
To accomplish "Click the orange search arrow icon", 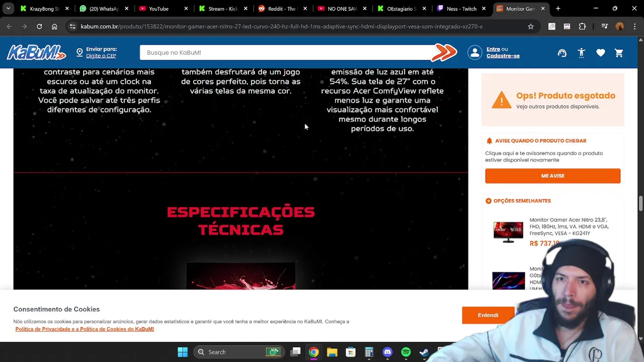I will (444, 52).
